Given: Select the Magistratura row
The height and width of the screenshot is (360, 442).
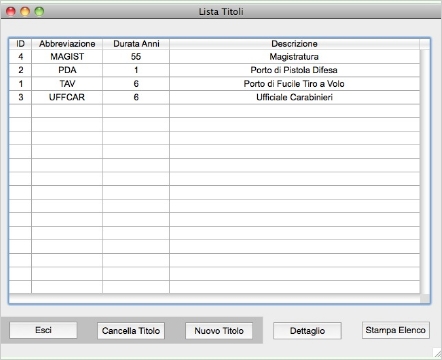Looking at the screenshot, I should pos(214,57).
